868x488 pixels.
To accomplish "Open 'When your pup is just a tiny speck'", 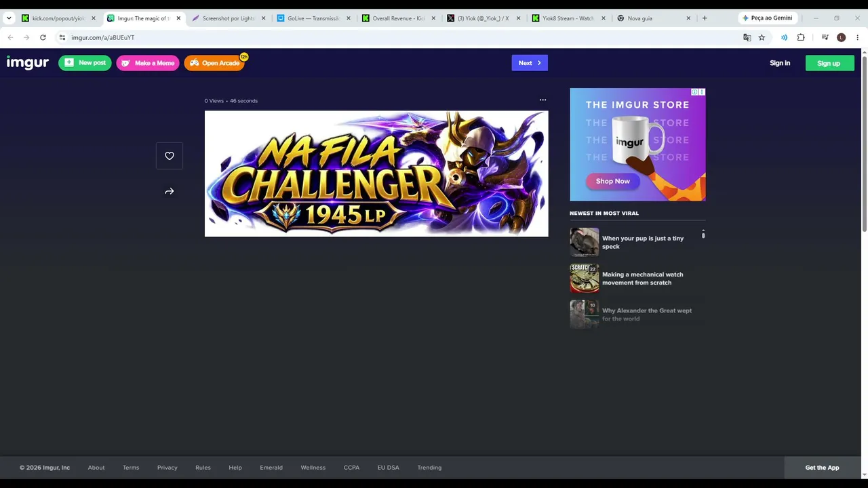I will (x=643, y=243).
